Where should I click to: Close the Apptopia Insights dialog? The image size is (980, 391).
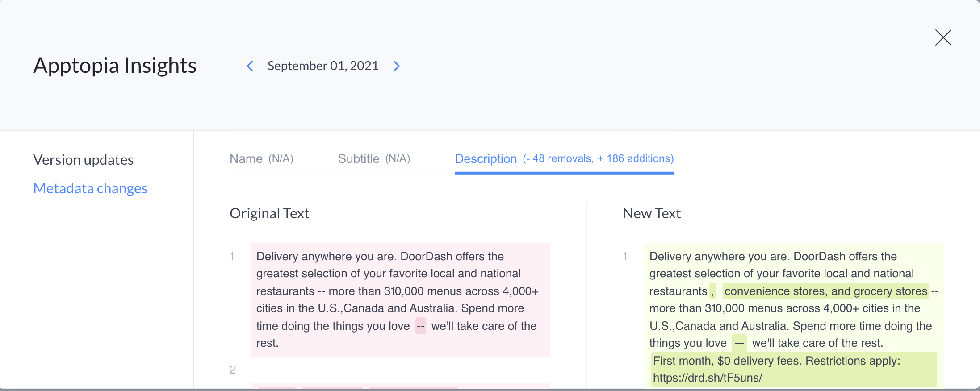coord(942,38)
